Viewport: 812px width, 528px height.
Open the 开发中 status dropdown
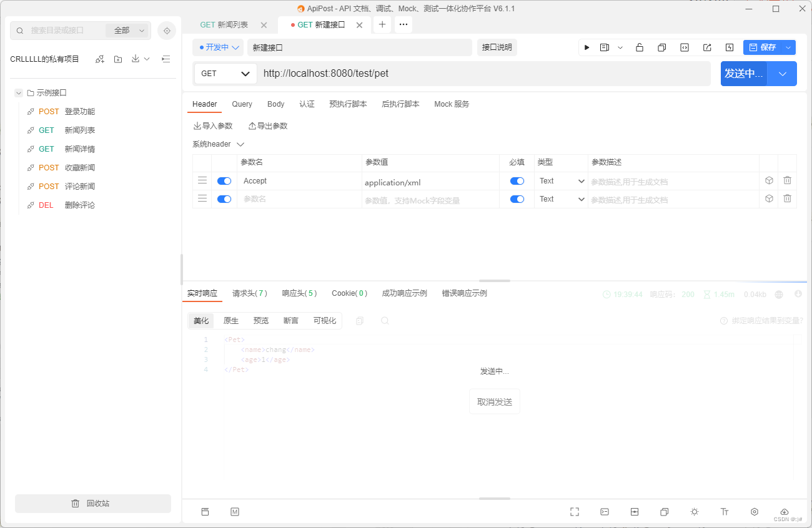[217, 47]
